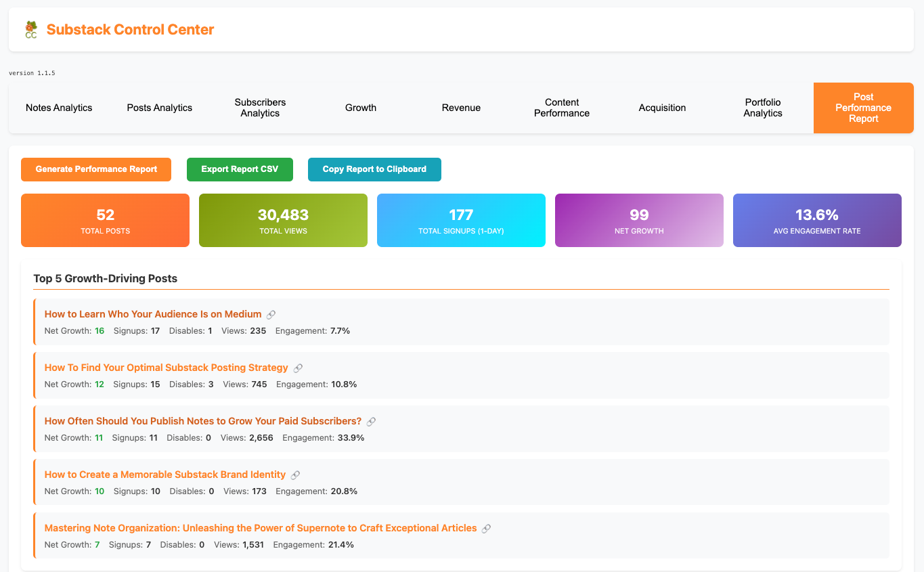Click the Avg Engagement Rate 13.6% card
The width and height of the screenshot is (924, 572).
[x=817, y=221]
